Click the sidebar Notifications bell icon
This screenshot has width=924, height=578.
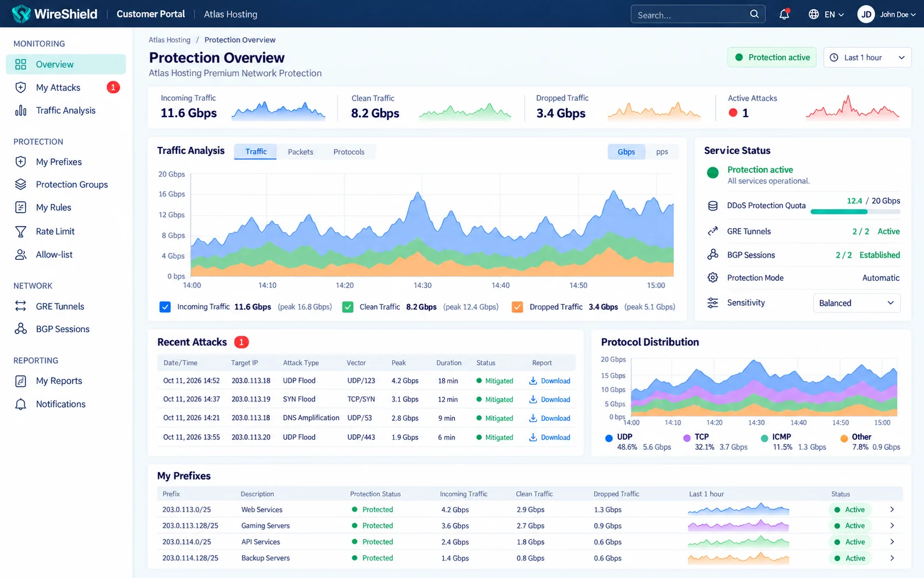20,404
